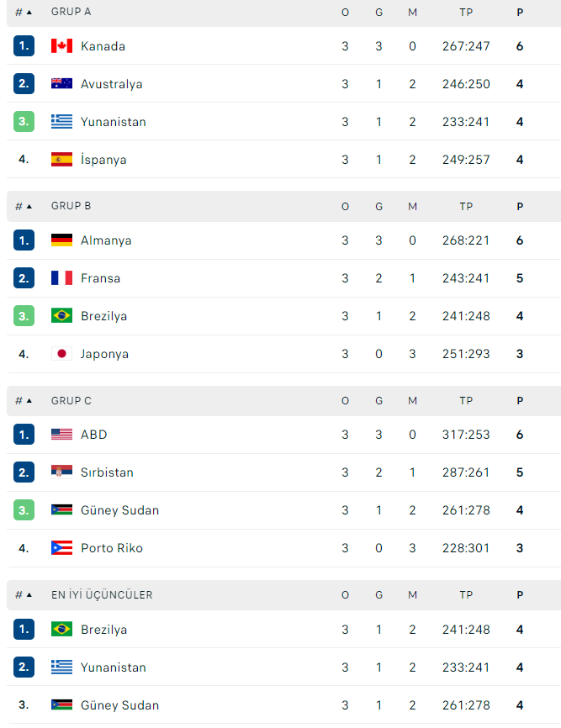Image resolution: width=561 pixels, height=728 pixels.
Task: Click the Puerto Rico flag icon
Action: coord(61,548)
